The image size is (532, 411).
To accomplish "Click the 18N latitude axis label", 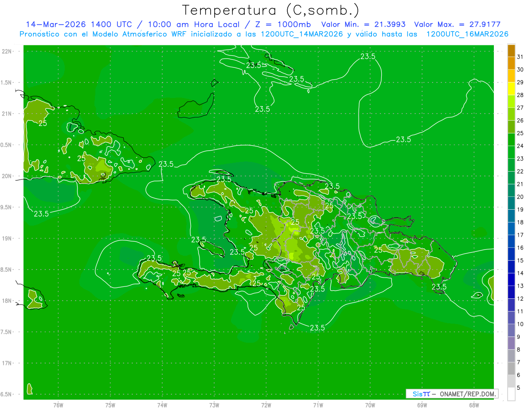I will click(x=7, y=301).
